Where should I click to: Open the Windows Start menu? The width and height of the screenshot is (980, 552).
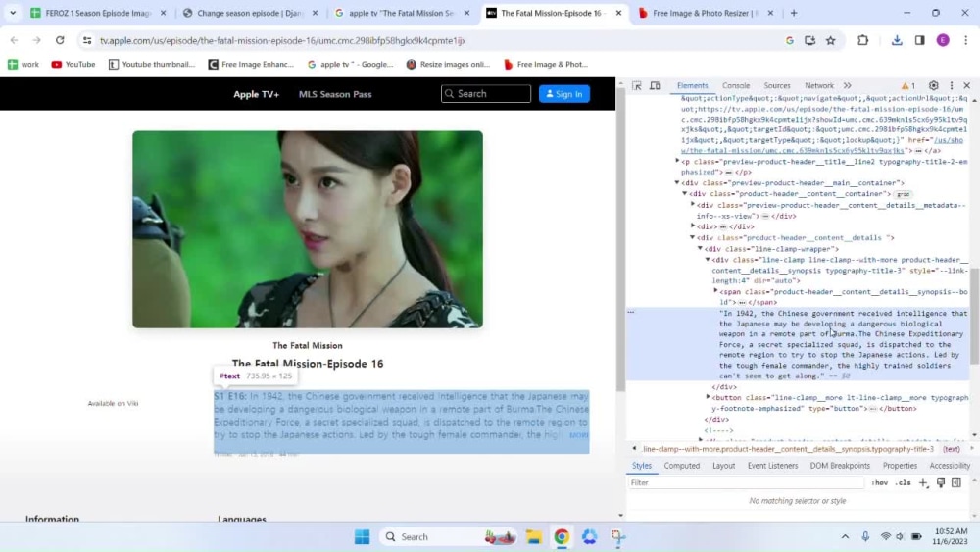pos(362,537)
